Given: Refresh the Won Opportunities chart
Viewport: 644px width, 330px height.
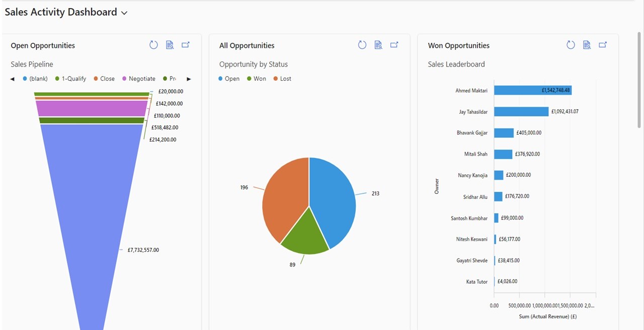Looking at the screenshot, I should [x=571, y=45].
